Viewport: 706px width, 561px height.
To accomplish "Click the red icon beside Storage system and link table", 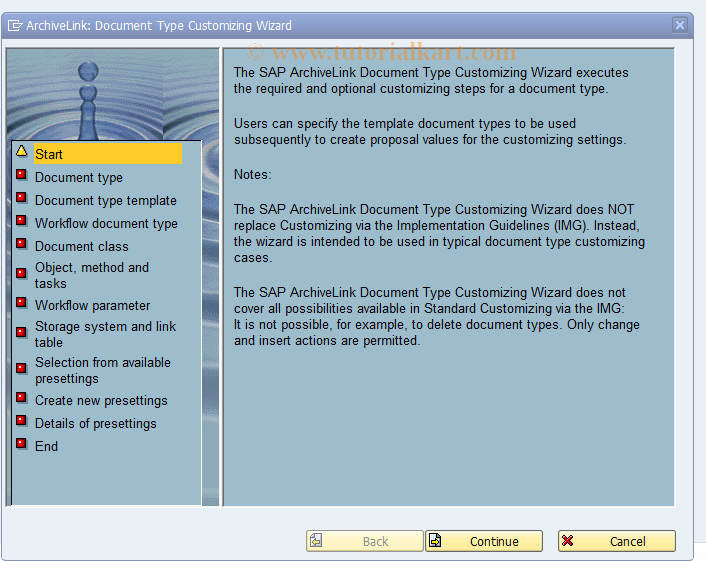I will tap(21, 332).
